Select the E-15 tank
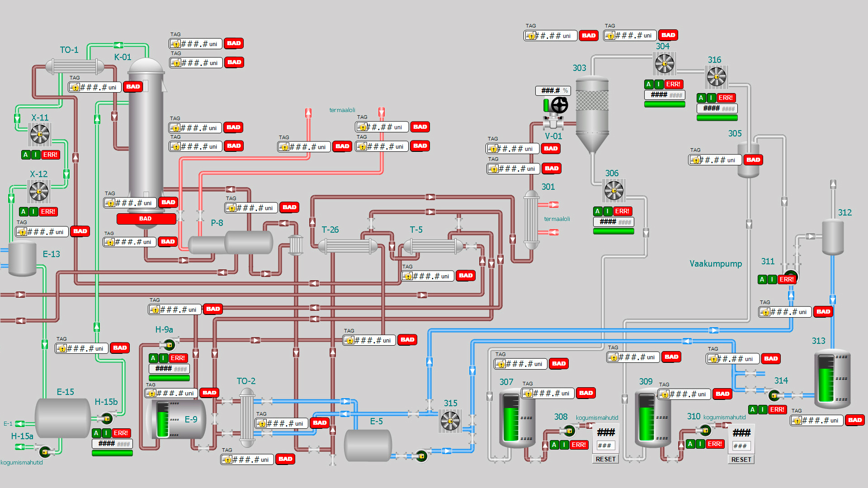 (63, 418)
